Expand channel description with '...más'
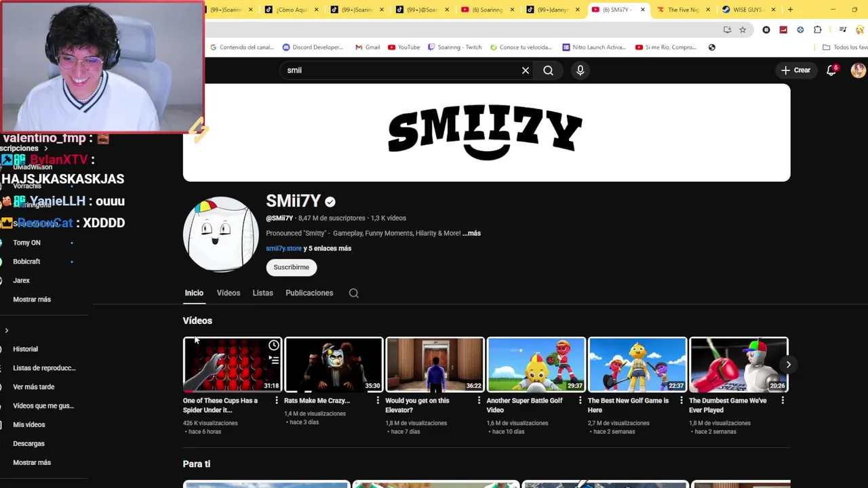 [471, 233]
